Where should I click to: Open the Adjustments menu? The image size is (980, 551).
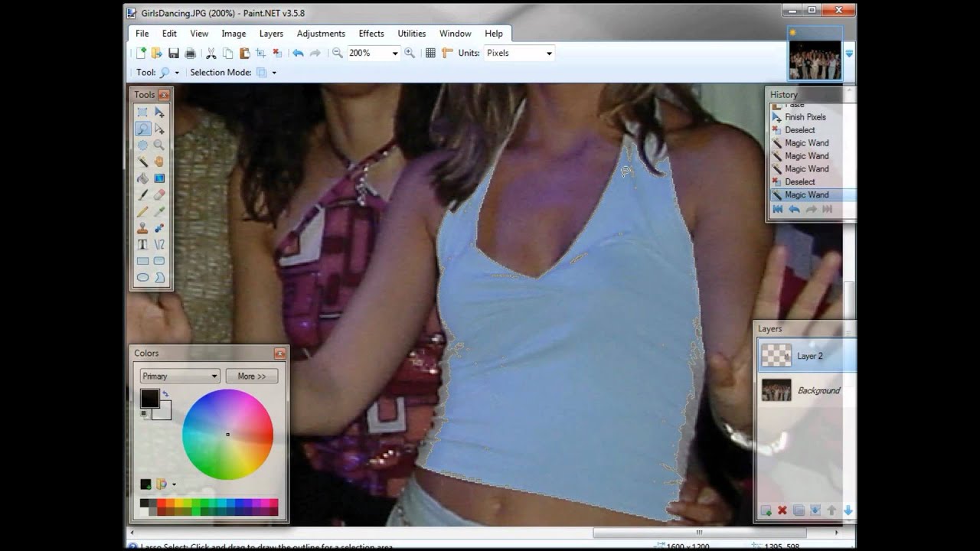(x=321, y=34)
